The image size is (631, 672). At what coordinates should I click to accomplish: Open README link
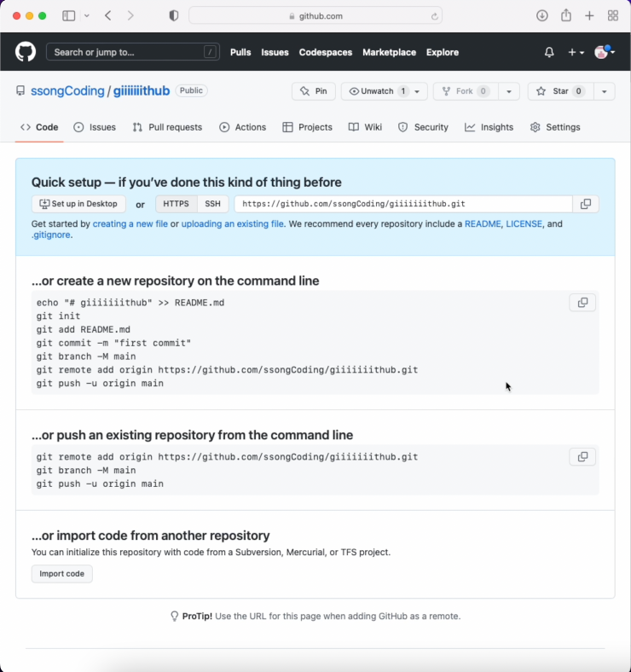pos(483,223)
